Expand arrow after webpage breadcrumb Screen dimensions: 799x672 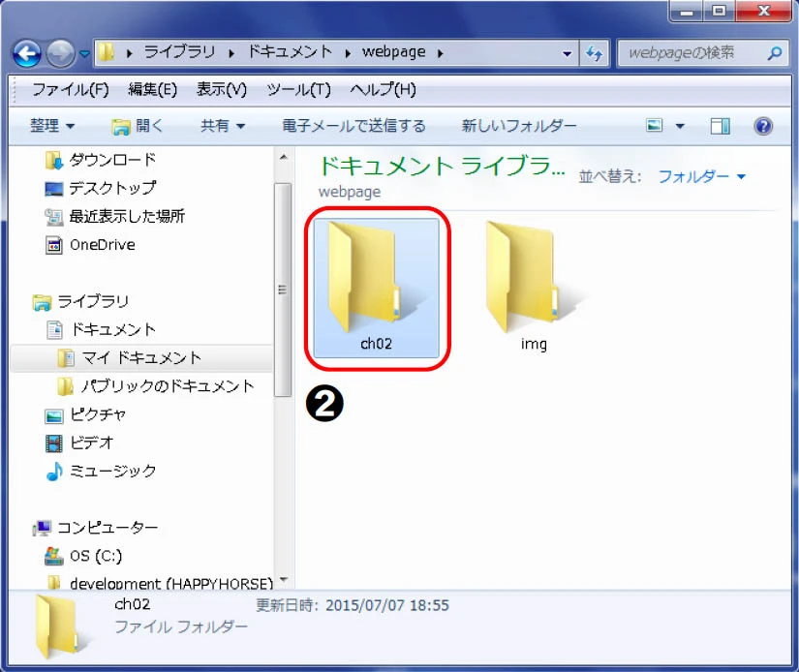441,53
